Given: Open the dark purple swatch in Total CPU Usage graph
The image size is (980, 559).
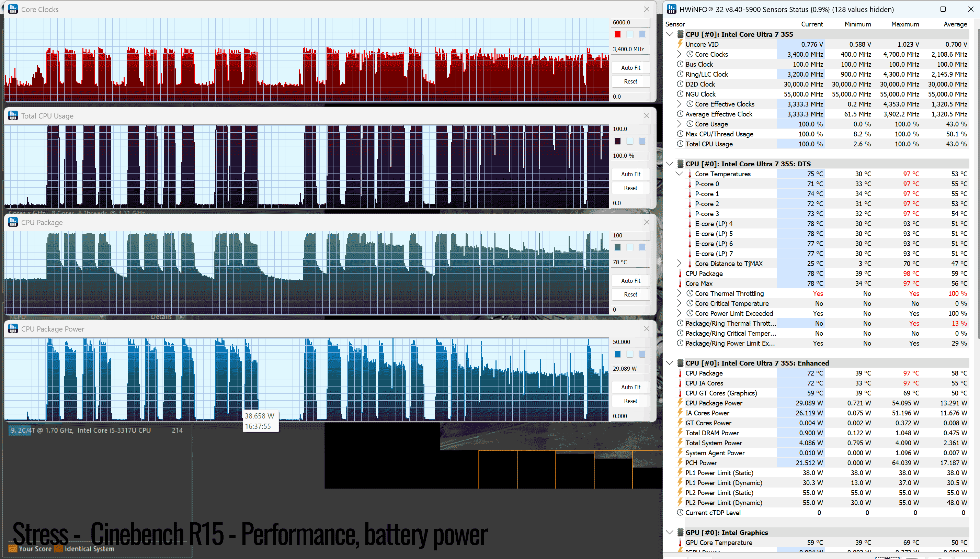Looking at the screenshot, I should tap(617, 141).
